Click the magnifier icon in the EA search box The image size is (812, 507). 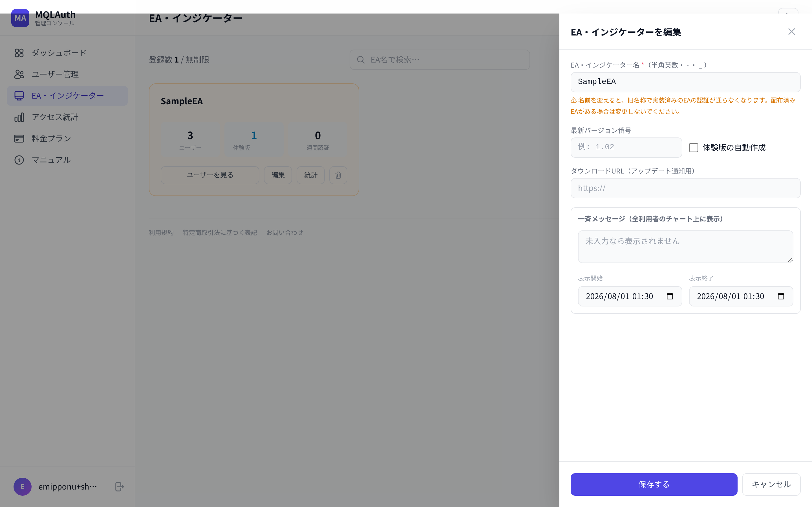tap(361, 60)
